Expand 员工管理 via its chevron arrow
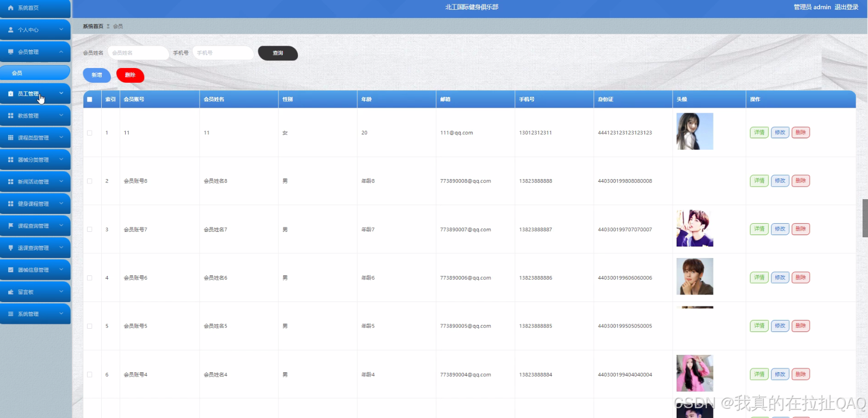 point(61,94)
